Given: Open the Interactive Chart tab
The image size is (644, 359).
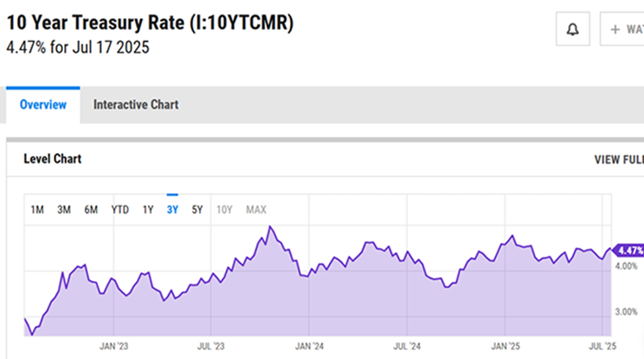Looking at the screenshot, I should tap(135, 105).
